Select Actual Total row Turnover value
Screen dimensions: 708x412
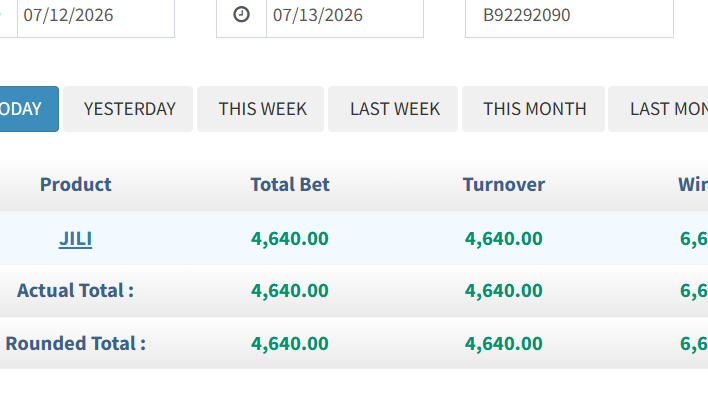504,290
